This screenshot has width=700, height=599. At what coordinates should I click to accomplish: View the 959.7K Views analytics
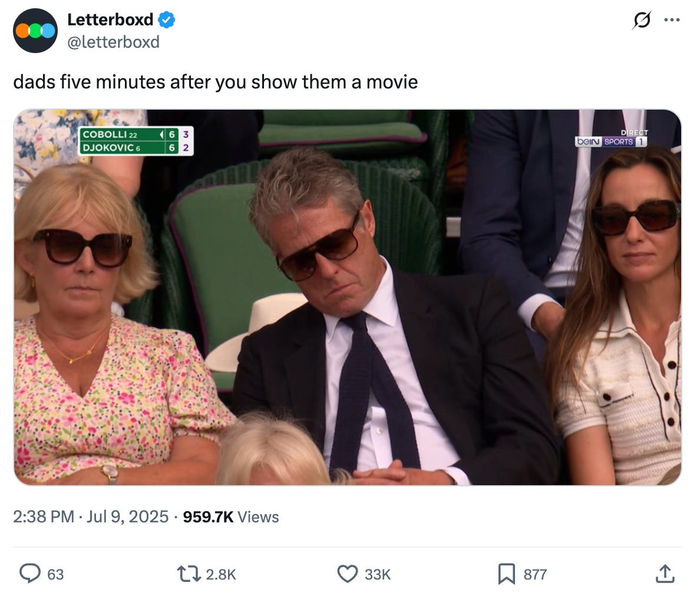pos(231,517)
